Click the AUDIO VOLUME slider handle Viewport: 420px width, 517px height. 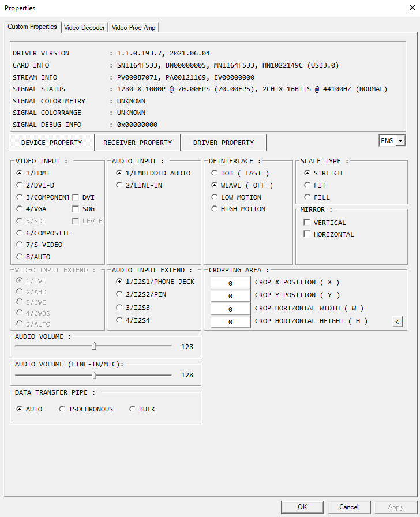coord(95,346)
